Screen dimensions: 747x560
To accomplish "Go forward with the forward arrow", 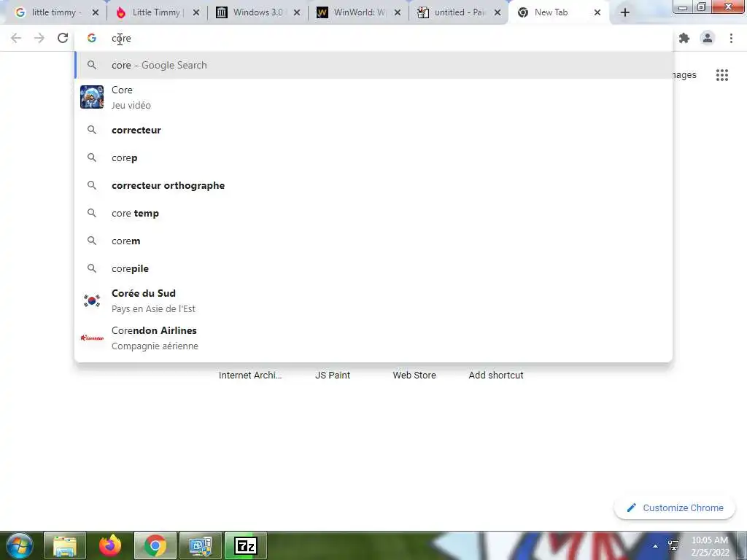I will coord(39,38).
